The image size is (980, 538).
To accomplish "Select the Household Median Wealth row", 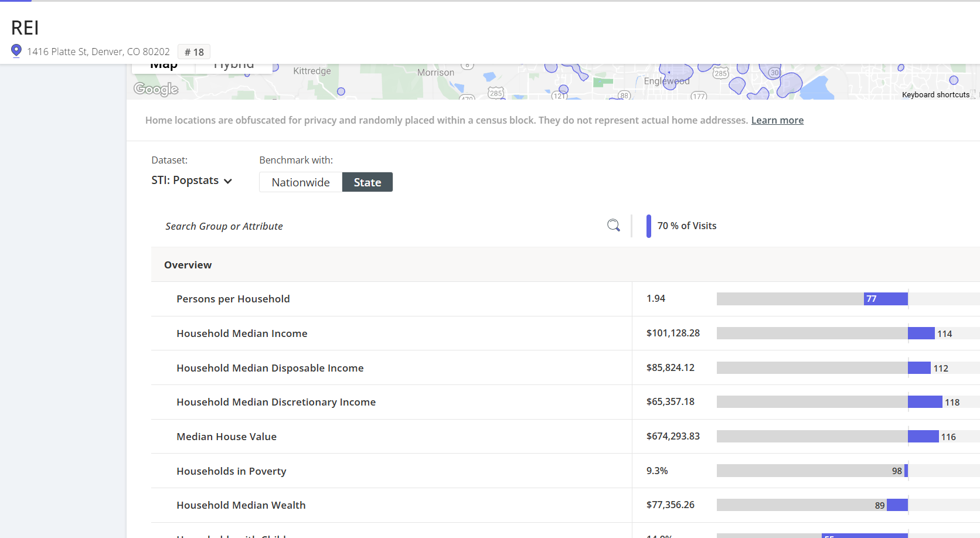I will (x=566, y=505).
